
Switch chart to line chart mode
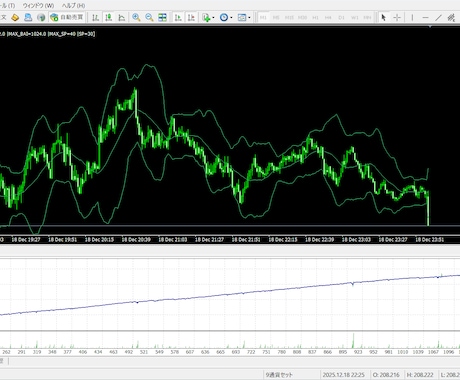coord(122,17)
